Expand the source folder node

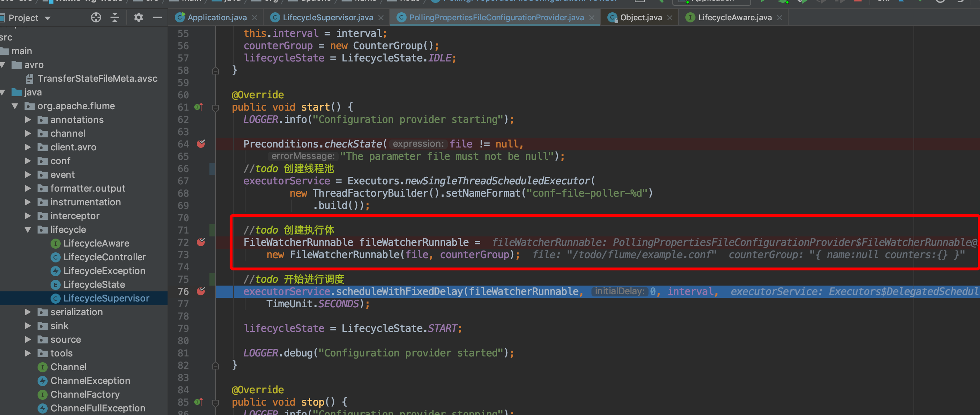(27, 339)
